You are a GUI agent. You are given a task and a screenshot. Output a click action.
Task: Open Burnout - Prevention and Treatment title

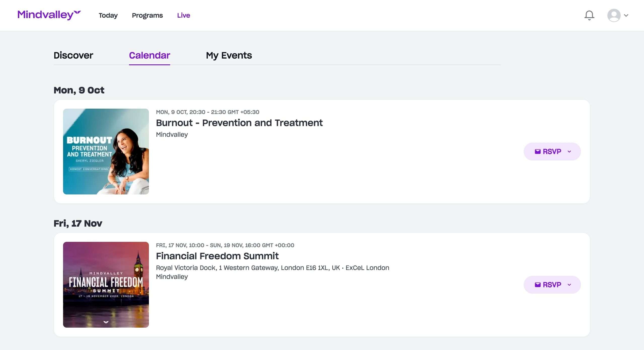click(x=239, y=123)
